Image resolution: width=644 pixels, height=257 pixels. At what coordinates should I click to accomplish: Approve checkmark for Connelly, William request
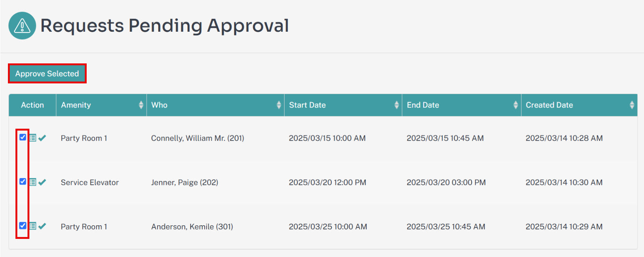42,138
